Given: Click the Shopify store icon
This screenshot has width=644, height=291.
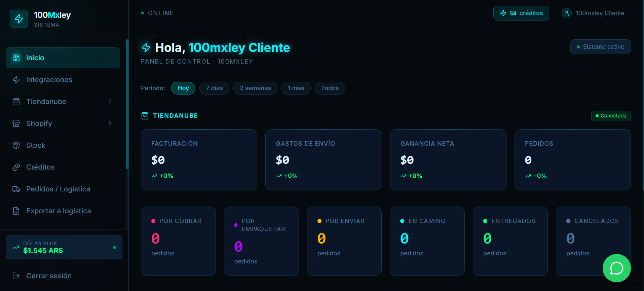Looking at the screenshot, I should [x=16, y=123].
